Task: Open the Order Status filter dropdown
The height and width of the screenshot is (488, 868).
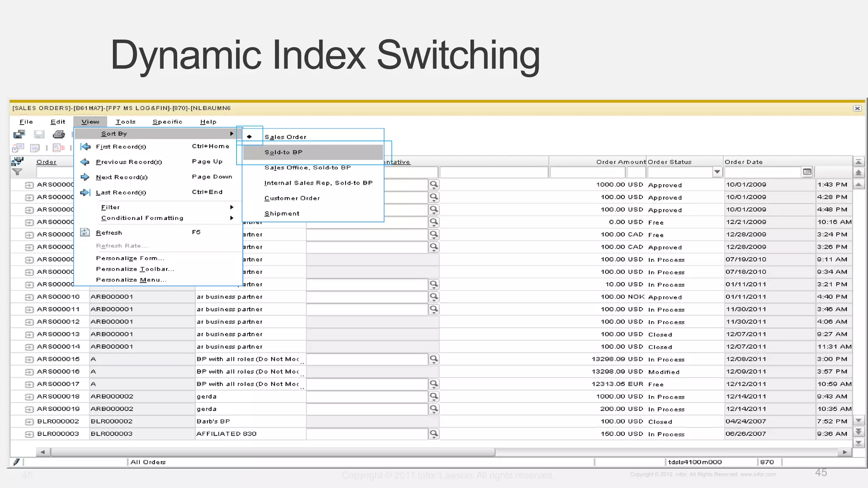Action: (717, 172)
